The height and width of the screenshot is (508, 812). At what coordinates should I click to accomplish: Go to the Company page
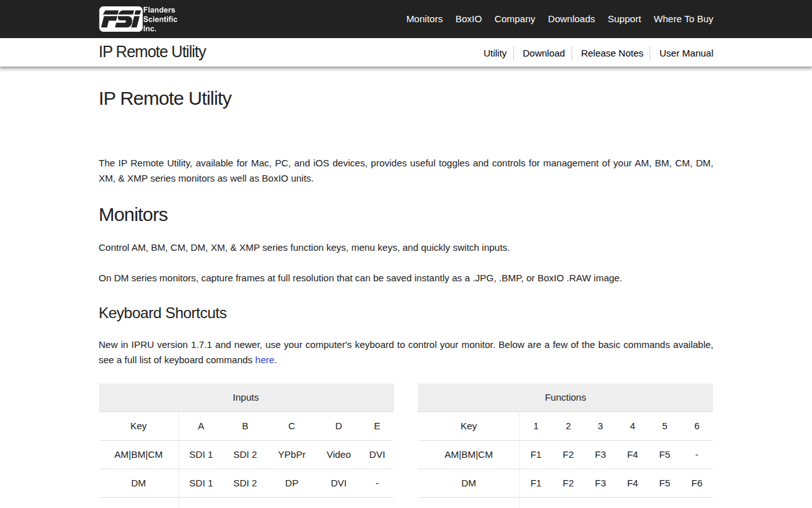514,19
